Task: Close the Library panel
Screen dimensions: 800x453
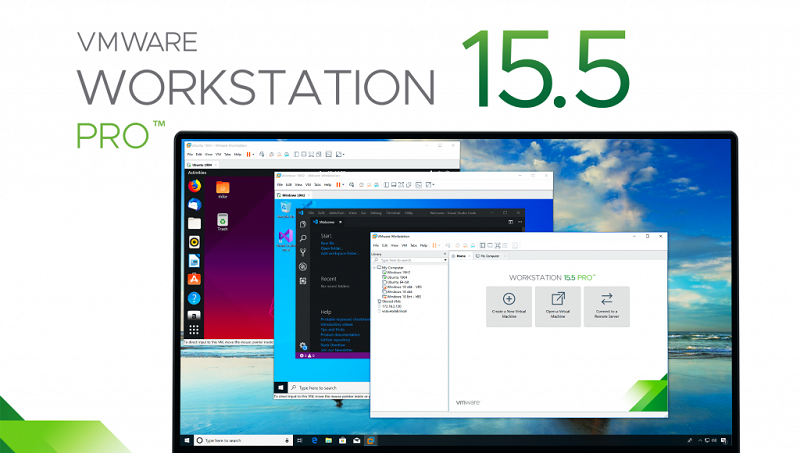Action: point(444,254)
